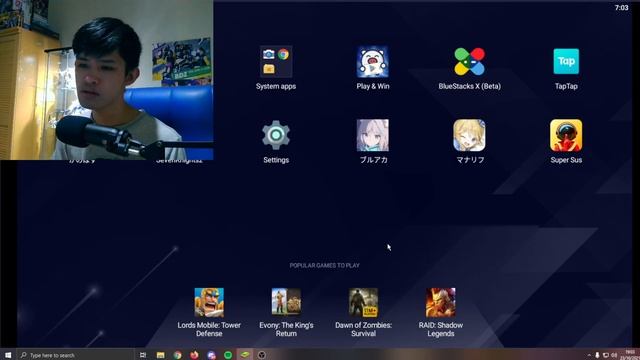Launch the ブルアカ game
The image size is (640, 360).
(x=373, y=135)
